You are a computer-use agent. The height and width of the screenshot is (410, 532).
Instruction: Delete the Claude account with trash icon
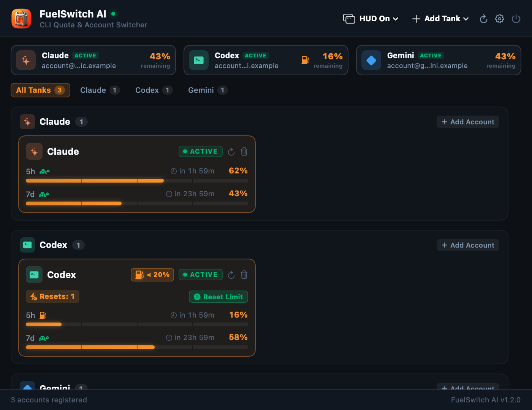point(244,152)
